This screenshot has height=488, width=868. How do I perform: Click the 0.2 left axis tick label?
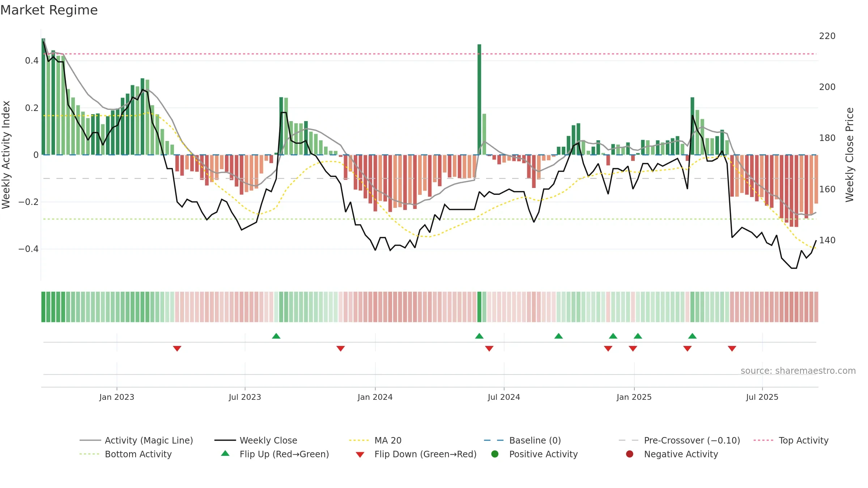point(32,108)
